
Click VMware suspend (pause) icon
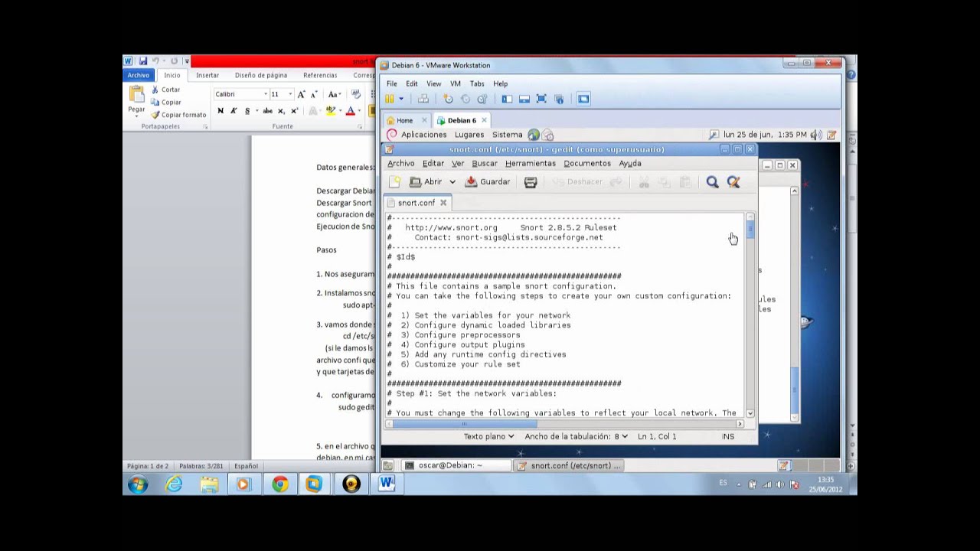coord(390,99)
